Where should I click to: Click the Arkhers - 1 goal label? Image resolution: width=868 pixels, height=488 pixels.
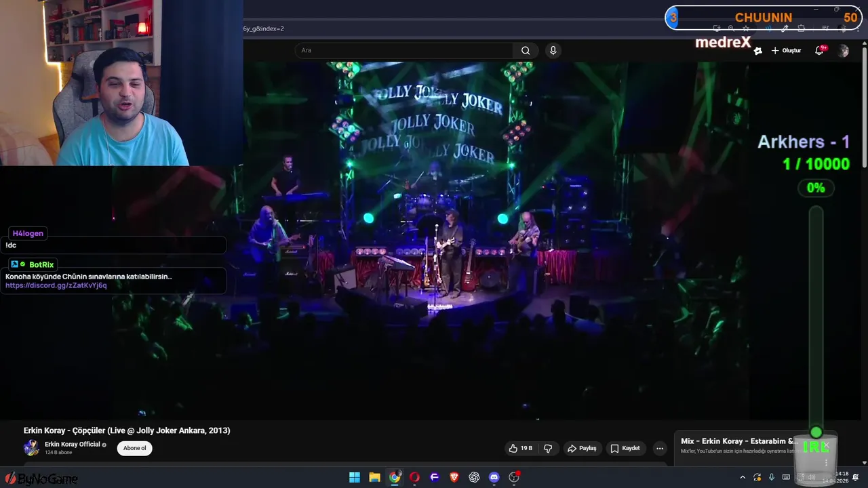804,142
